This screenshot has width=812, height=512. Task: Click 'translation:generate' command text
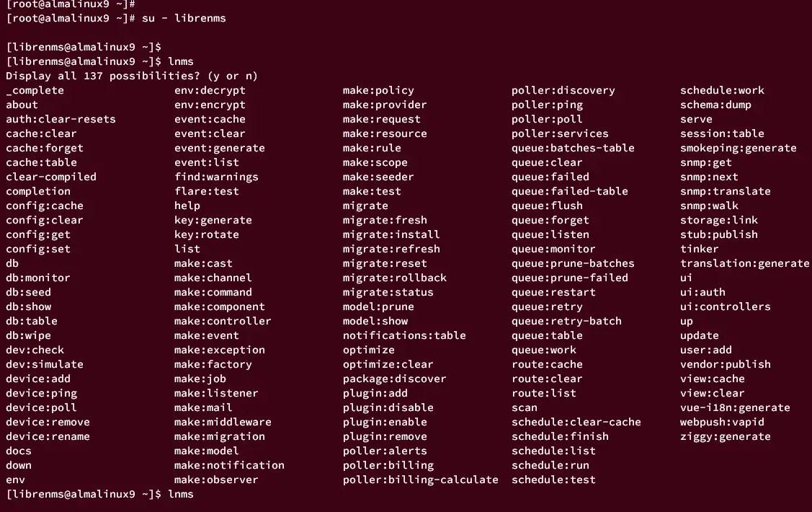pos(745,264)
